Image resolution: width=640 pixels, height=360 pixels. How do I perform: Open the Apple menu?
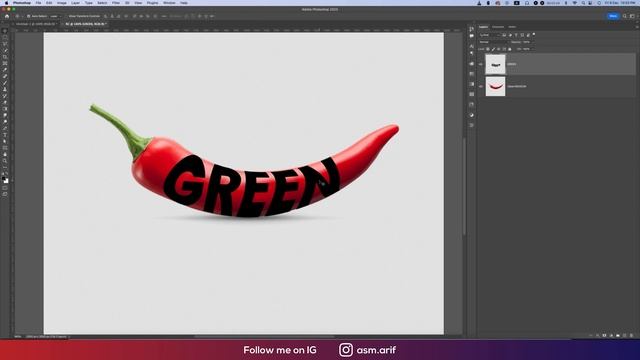tap(6, 3)
